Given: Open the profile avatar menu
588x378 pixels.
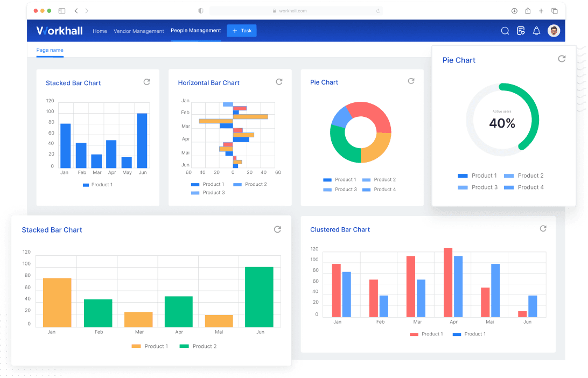Looking at the screenshot, I should tap(554, 31).
